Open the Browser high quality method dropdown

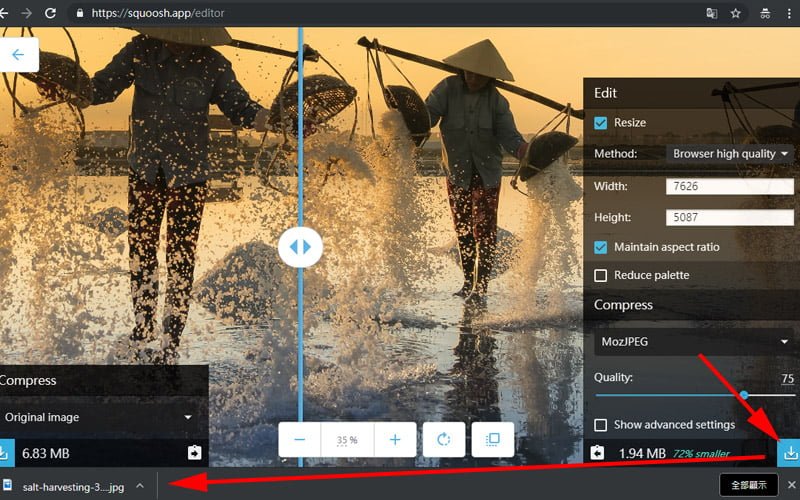(x=730, y=154)
